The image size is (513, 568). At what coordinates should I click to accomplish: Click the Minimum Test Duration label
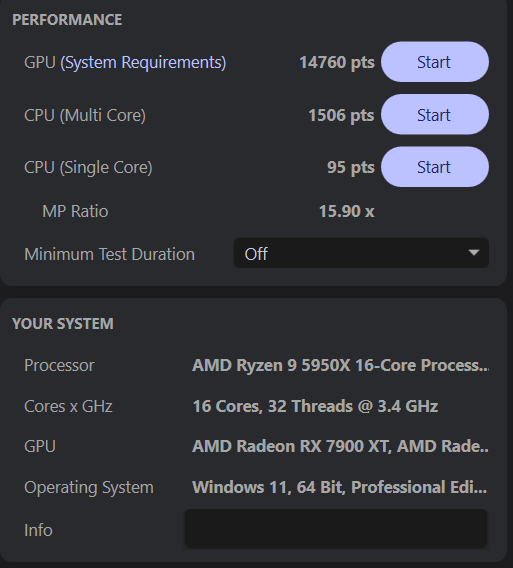coord(109,254)
